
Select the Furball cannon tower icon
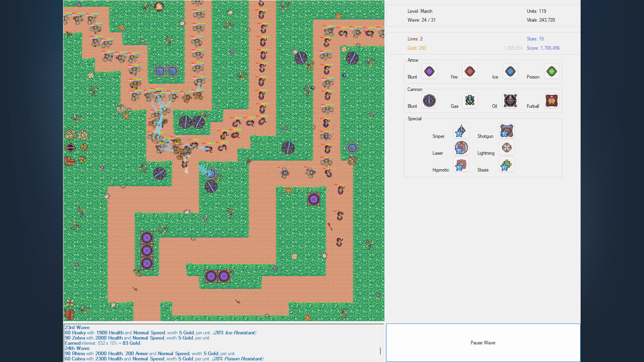click(x=551, y=101)
